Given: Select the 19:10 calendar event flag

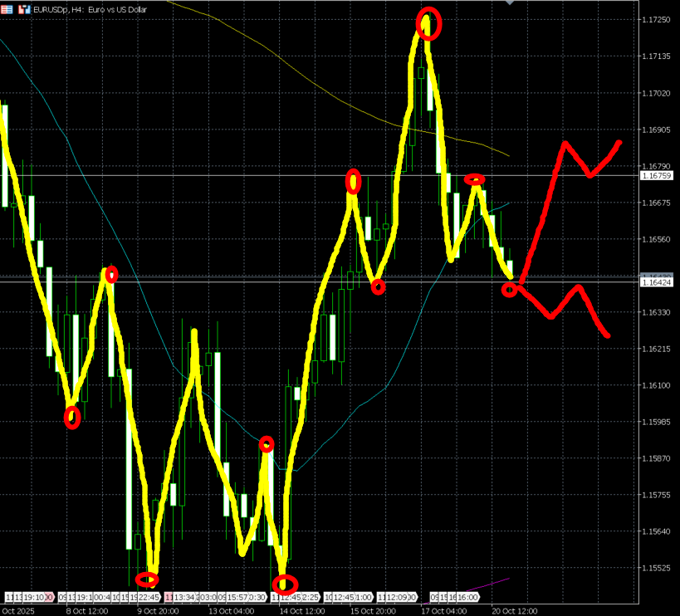Looking at the screenshot, I should [31, 597].
